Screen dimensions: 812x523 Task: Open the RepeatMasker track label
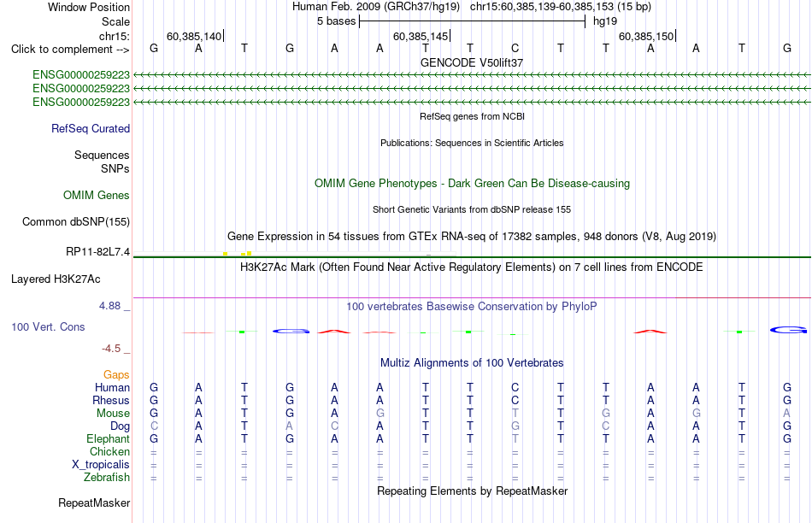tap(94, 502)
